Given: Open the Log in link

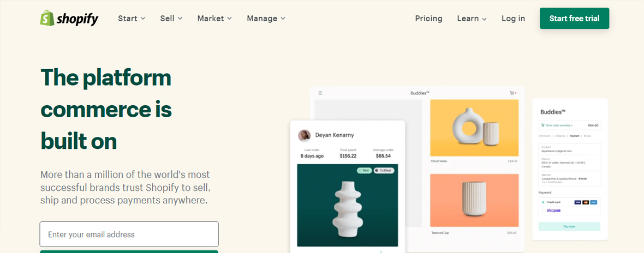Looking at the screenshot, I should coord(513,19).
